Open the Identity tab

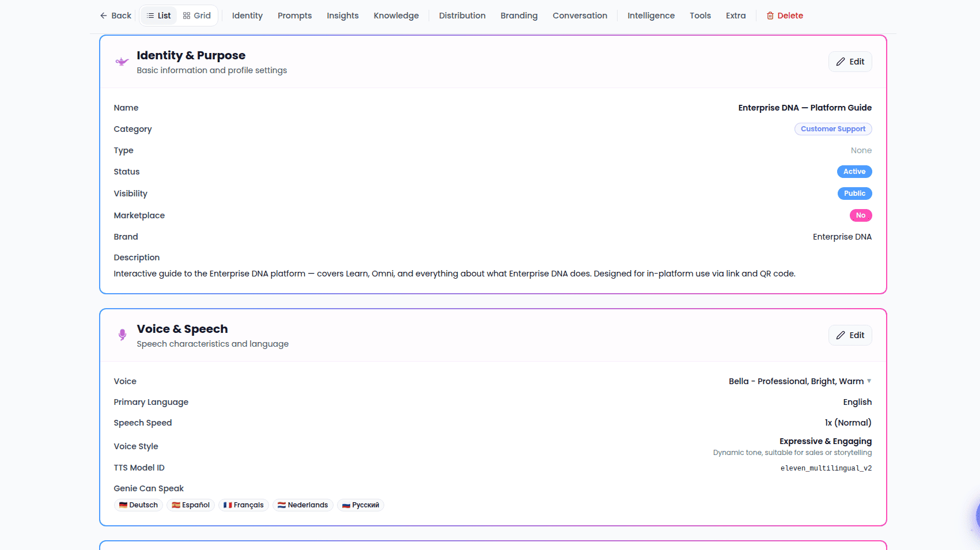tap(247, 16)
